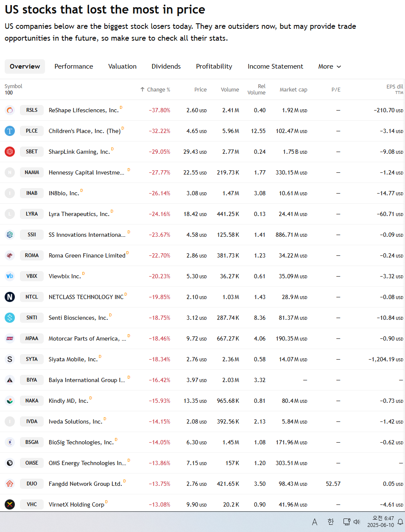Click the Fangdd Network house logo icon
This screenshot has height=532, width=405.
(10, 484)
